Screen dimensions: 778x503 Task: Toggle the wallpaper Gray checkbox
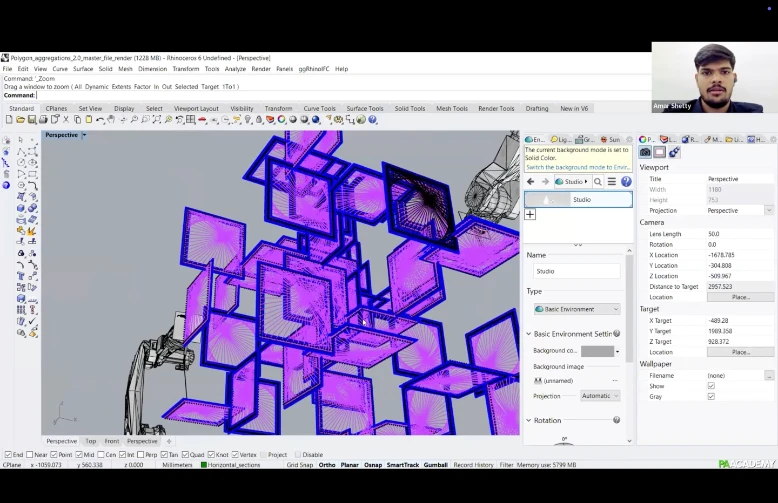[711, 396]
